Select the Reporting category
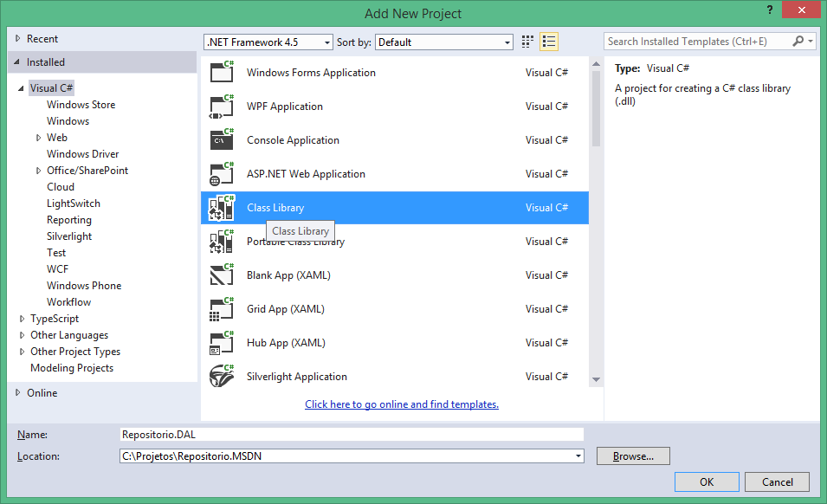 pos(69,220)
